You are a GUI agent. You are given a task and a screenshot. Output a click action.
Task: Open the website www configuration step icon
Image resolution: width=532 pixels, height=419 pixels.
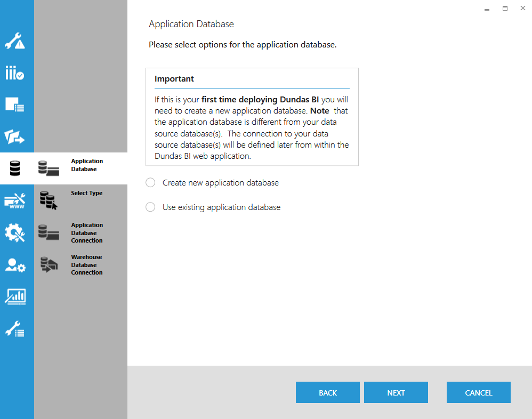14,200
